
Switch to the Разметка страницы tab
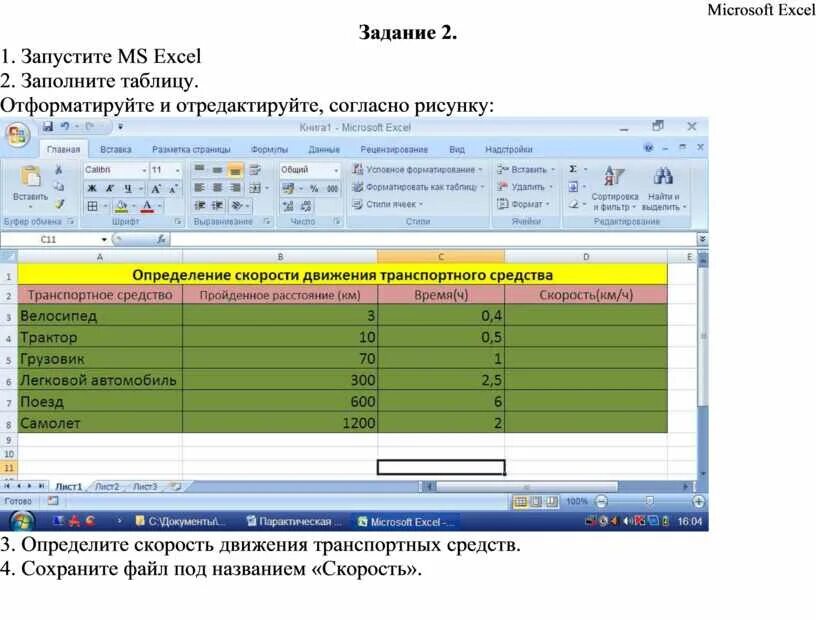[x=191, y=149]
